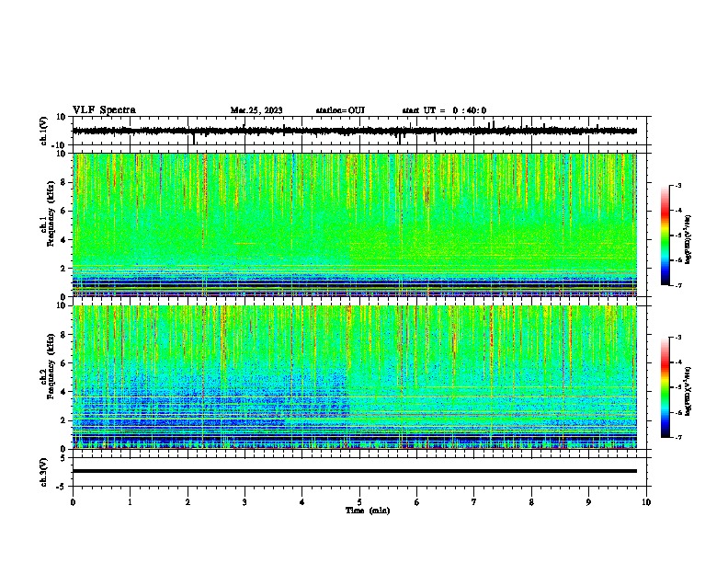Viewport: 728px width, 563px height.
Task: Click the ch.3 flat voltage trace
Action: 355,471
